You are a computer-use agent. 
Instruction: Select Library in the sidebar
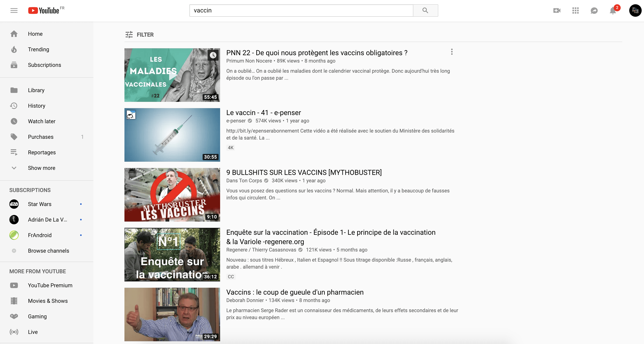(36, 90)
